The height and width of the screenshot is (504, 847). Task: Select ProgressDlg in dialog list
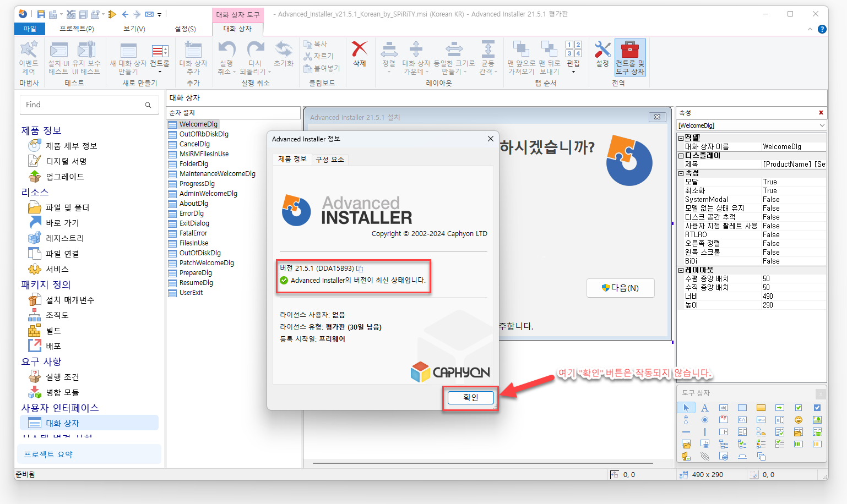[x=197, y=184]
